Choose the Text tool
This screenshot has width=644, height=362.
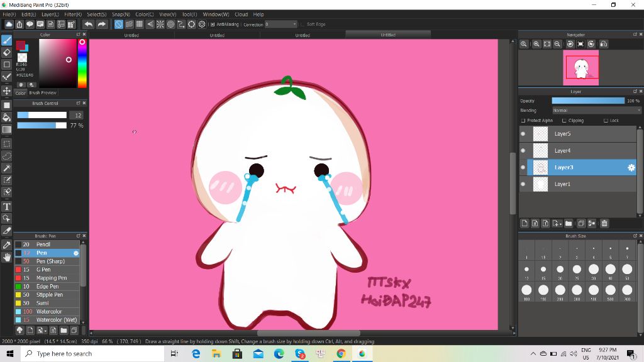(7, 207)
